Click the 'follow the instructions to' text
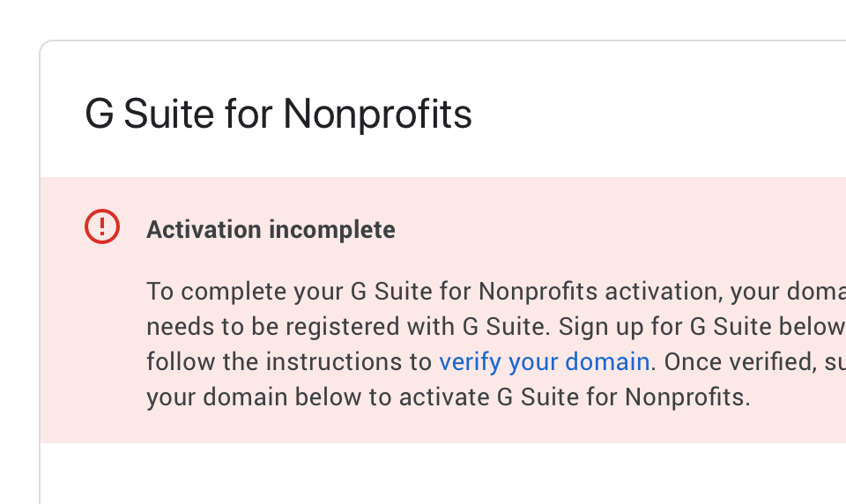Screen dimensions: 846x504 coord(289,362)
